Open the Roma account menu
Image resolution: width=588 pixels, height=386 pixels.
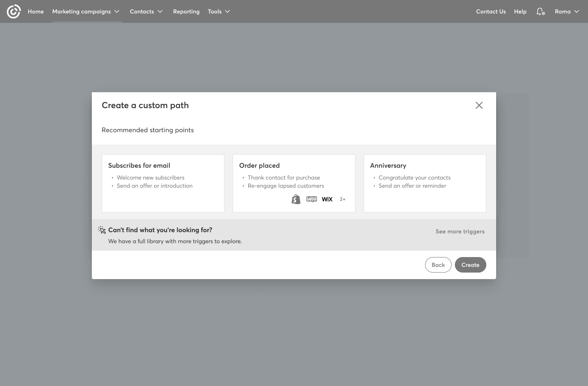(567, 11)
